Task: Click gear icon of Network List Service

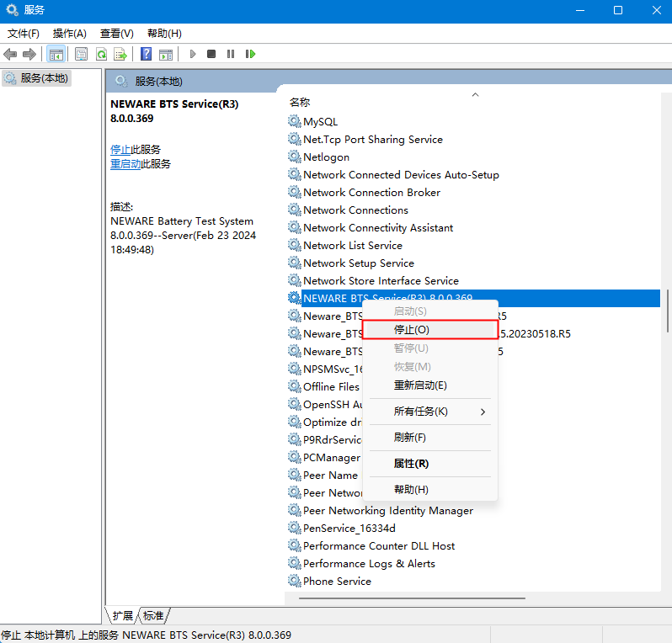Action: 295,245
